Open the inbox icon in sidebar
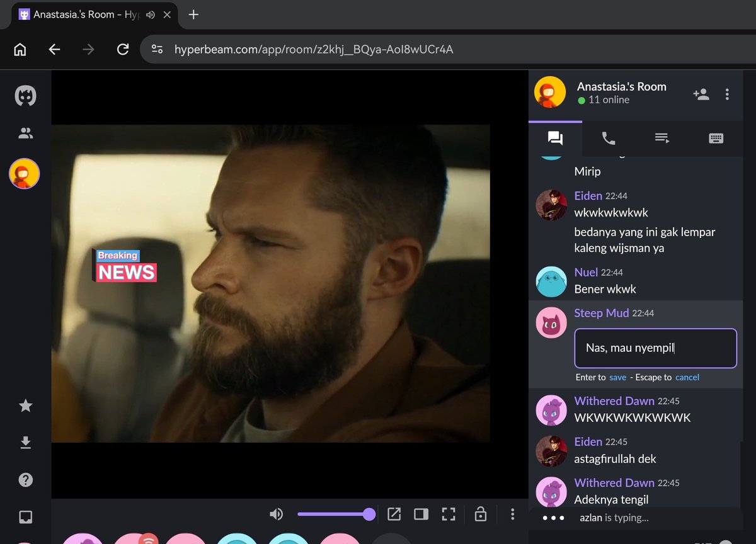Viewport: 756px width, 544px height. click(x=25, y=518)
